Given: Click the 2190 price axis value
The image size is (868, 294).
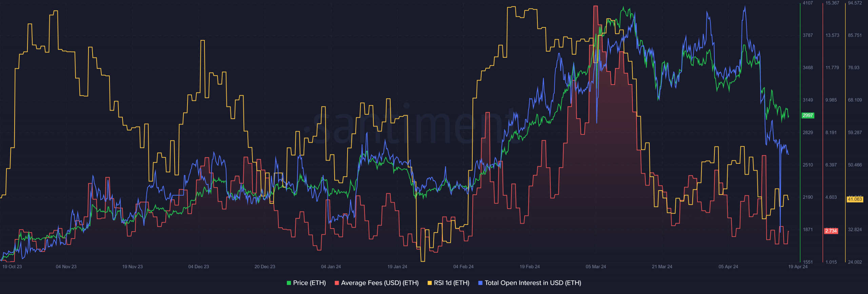Looking at the screenshot, I should (808, 197).
